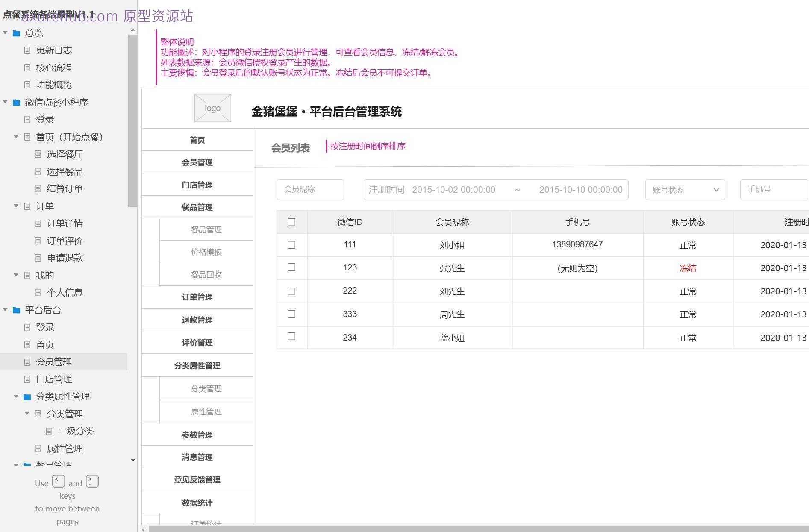Open 登录 page under 平台后台
The width and height of the screenshot is (809, 532).
click(x=45, y=327)
